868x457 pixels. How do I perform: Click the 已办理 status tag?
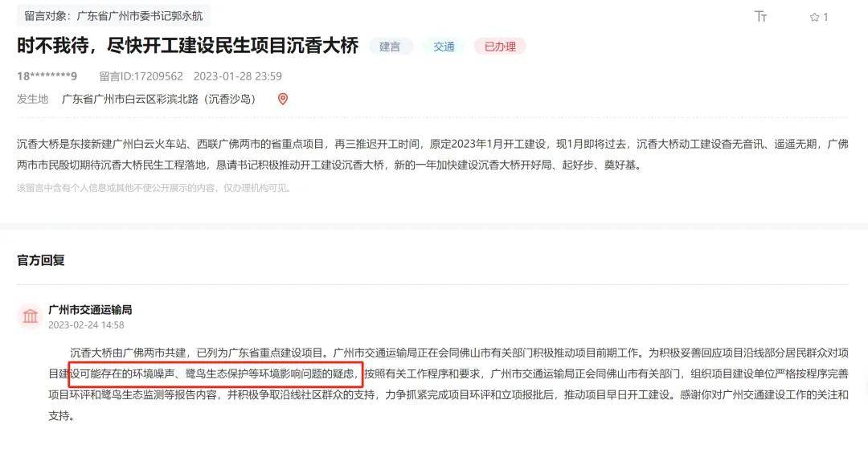point(500,47)
